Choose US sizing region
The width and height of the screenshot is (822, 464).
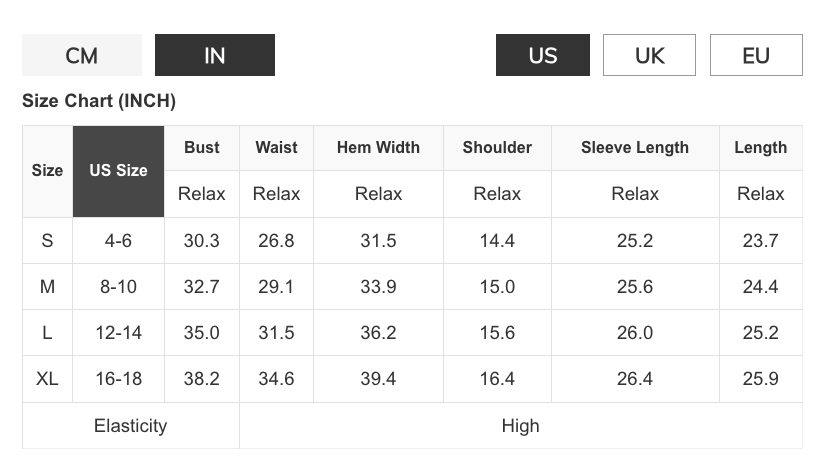pyautogui.click(x=543, y=55)
